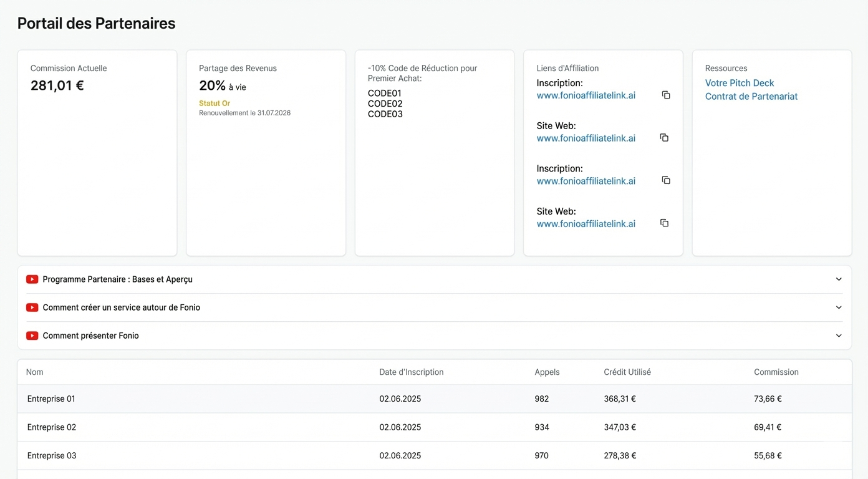Viewport: 868px width, 479px height.
Task: Open the Contrat de Partenariat link
Action: [751, 96]
